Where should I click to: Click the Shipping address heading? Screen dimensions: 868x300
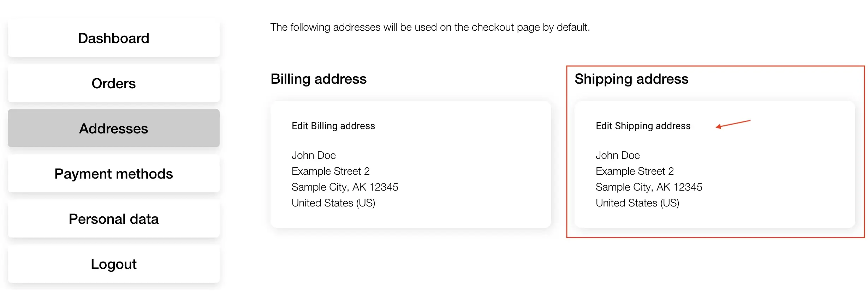tap(631, 79)
